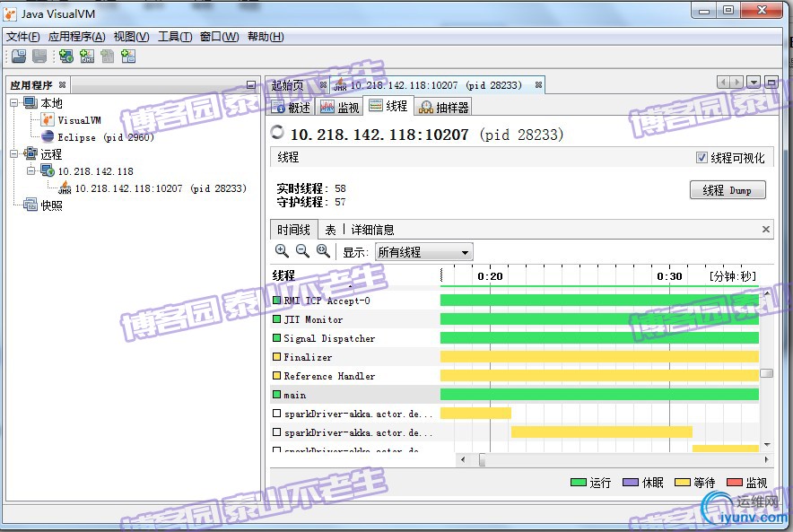Switch to the 概述 tab
The height and width of the screenshot is (532, 793).
tap(291, 108)
